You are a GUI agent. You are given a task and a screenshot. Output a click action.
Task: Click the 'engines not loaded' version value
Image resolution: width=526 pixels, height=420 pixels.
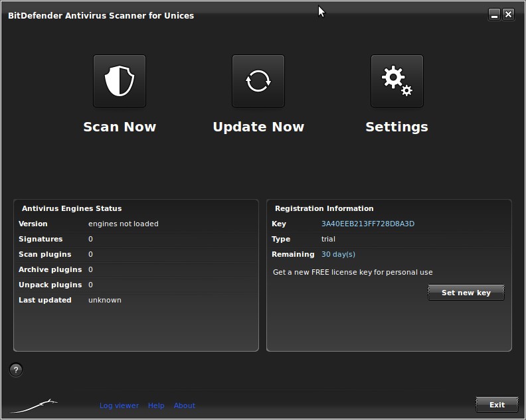(124, 224)
